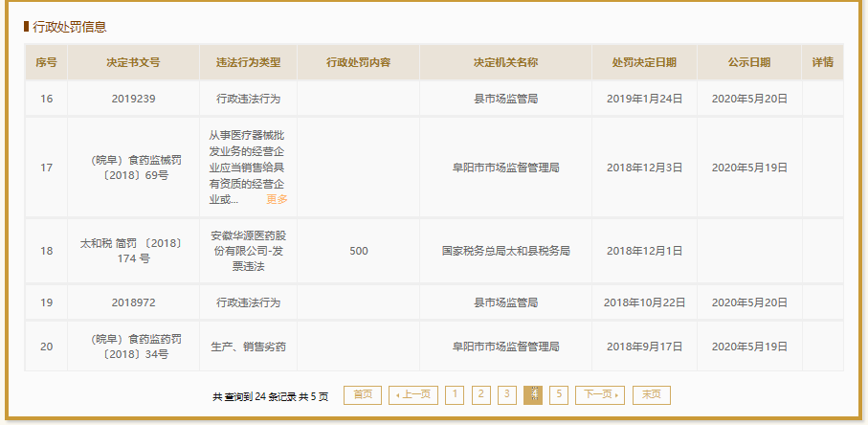Image resolution: width=868 pixels, height=425 pixels.
Task: Click the 违法行为类型 column header
Action: (248, 62)
